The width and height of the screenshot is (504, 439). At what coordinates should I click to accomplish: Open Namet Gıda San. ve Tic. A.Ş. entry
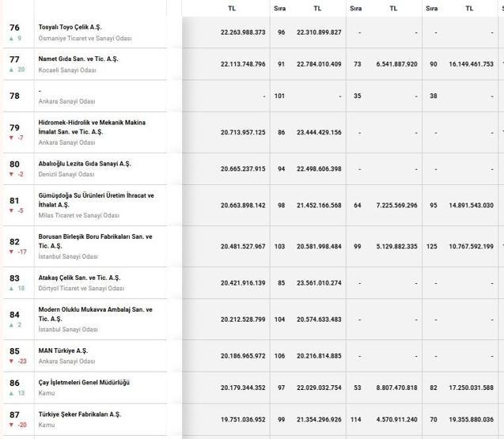78,59
